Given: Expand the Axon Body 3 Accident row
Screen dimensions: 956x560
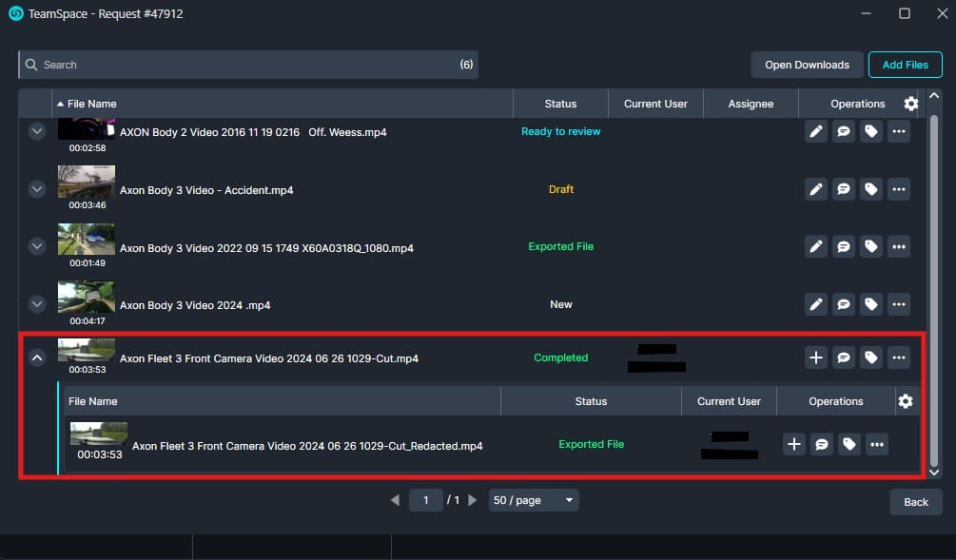Looking at the screenshot, I should [37, 190].
